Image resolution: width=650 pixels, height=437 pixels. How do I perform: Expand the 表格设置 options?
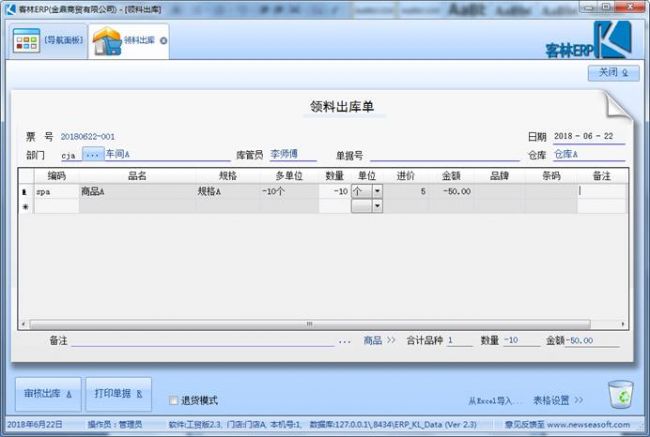click(557, 400)
